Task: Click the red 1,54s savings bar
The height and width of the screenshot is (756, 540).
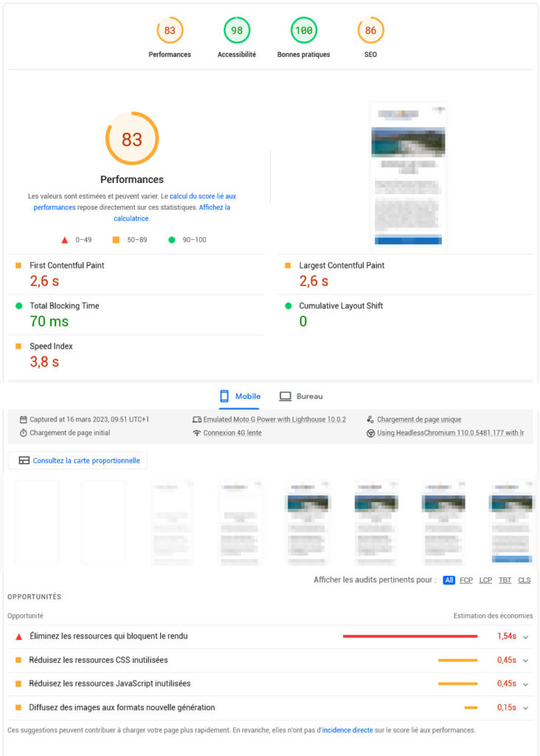Action: pyautogui.click(x=410, y=636)
